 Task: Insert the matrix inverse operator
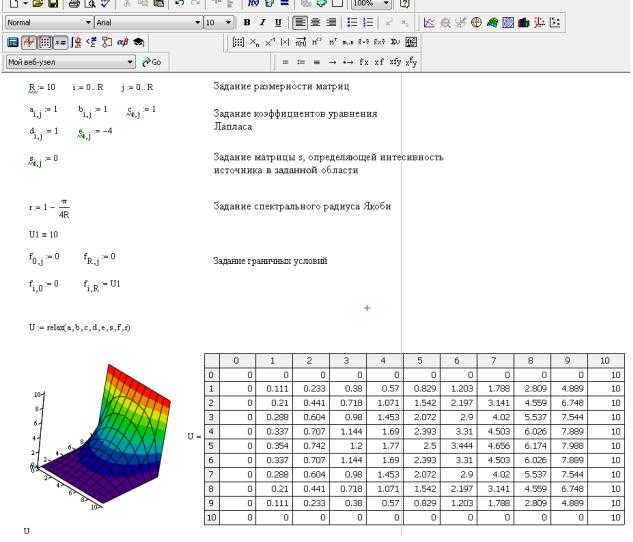pyautogui.click(x=270, y=42)
